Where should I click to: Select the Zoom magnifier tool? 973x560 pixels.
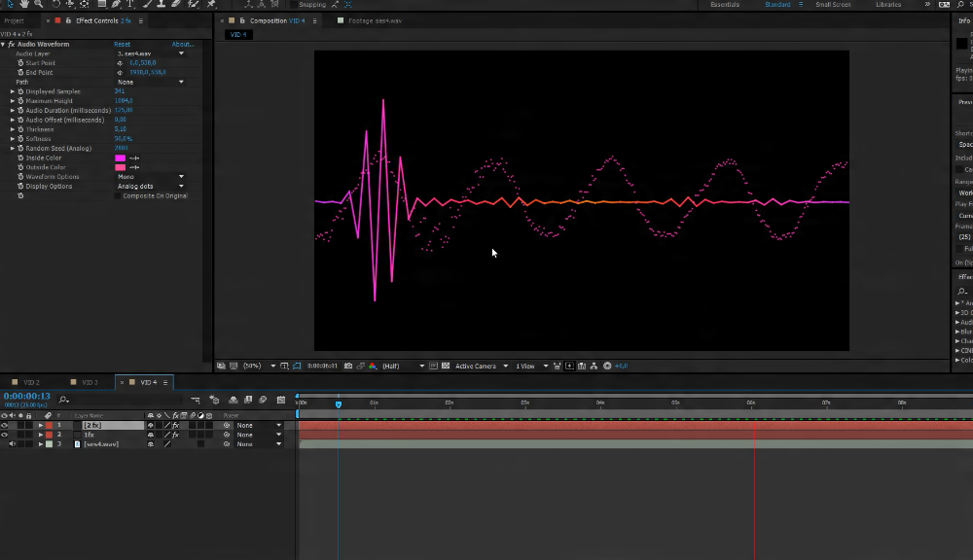tap(39, 4)
